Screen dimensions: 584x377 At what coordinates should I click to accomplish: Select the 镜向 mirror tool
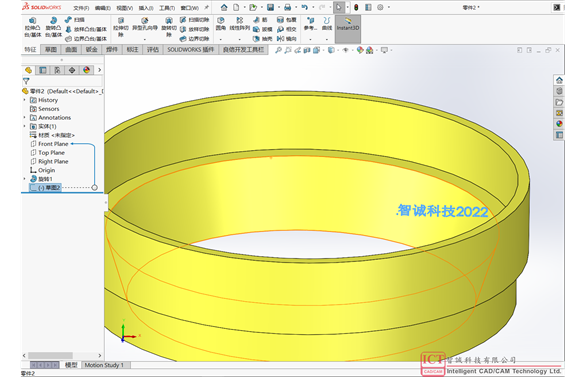point(286,38)
